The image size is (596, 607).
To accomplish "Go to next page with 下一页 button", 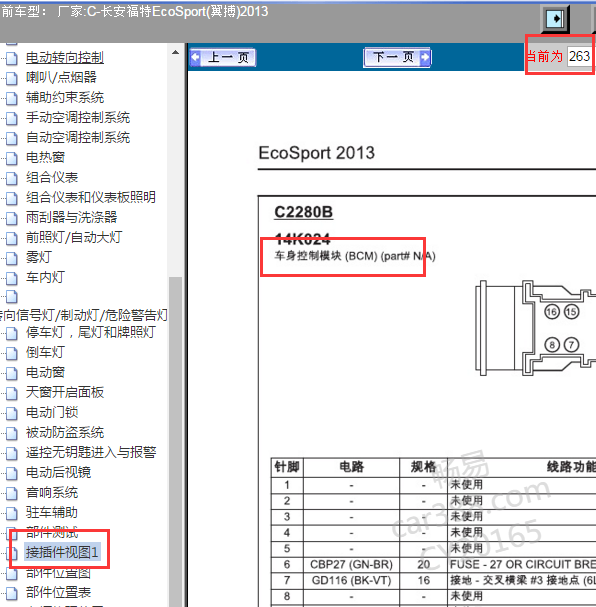I will tap(397, 58).
